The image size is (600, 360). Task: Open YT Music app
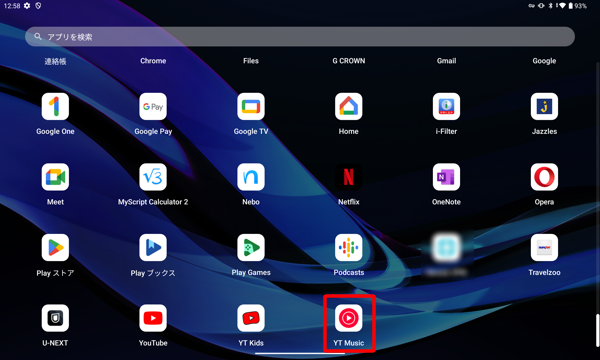[x=349, y=318]
